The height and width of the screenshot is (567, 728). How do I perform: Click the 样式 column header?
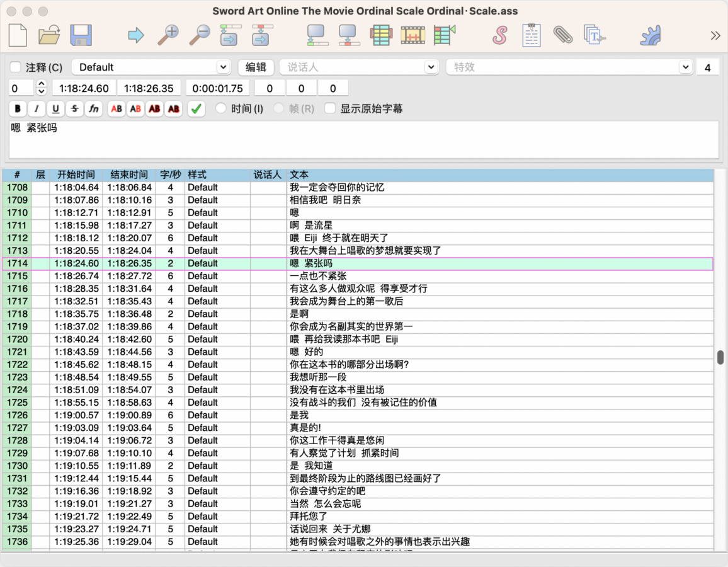pos(217,175)
